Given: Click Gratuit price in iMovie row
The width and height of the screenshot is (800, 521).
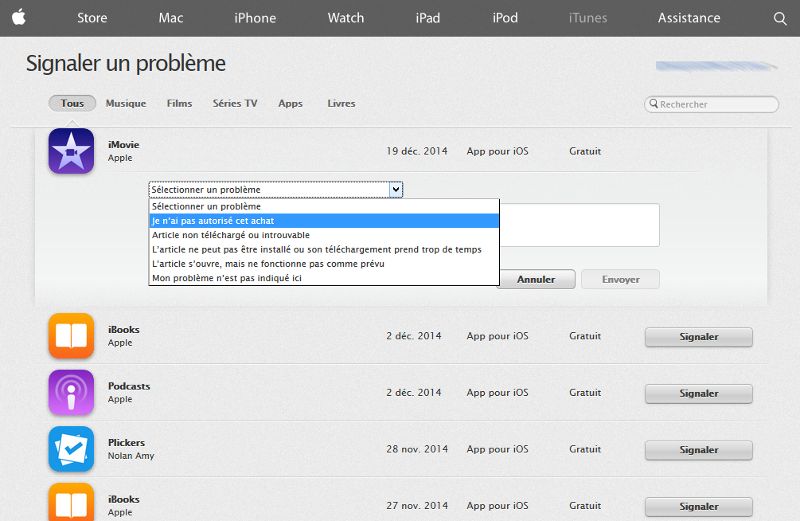Looking at the screenshot, I should 585,151.
